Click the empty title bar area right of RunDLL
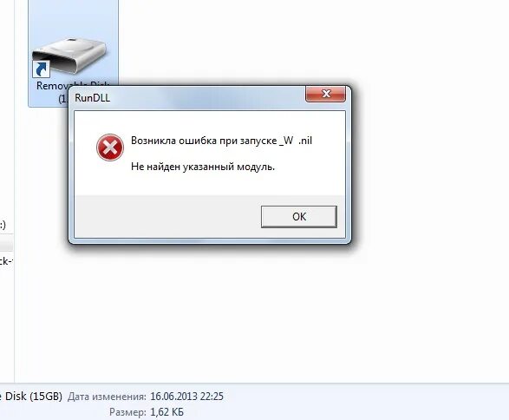The image size is (509, 420). click(208, 98)
